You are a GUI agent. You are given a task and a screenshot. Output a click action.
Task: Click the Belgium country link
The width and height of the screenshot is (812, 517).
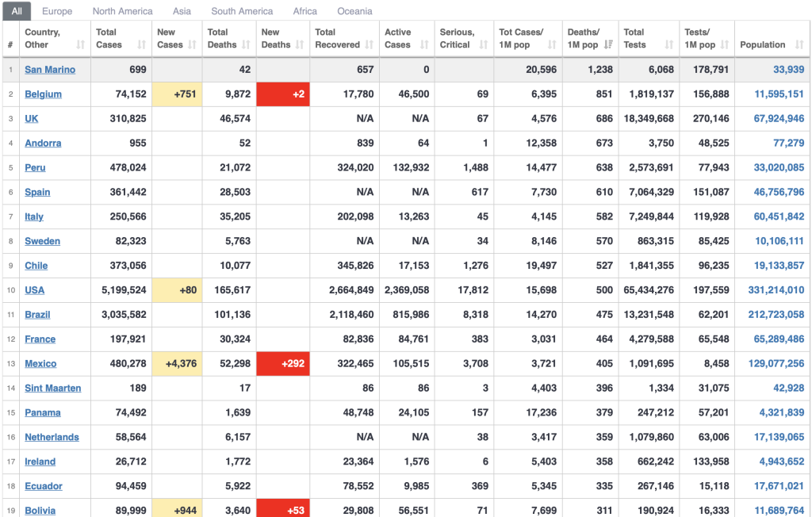(x=43, y=94)
